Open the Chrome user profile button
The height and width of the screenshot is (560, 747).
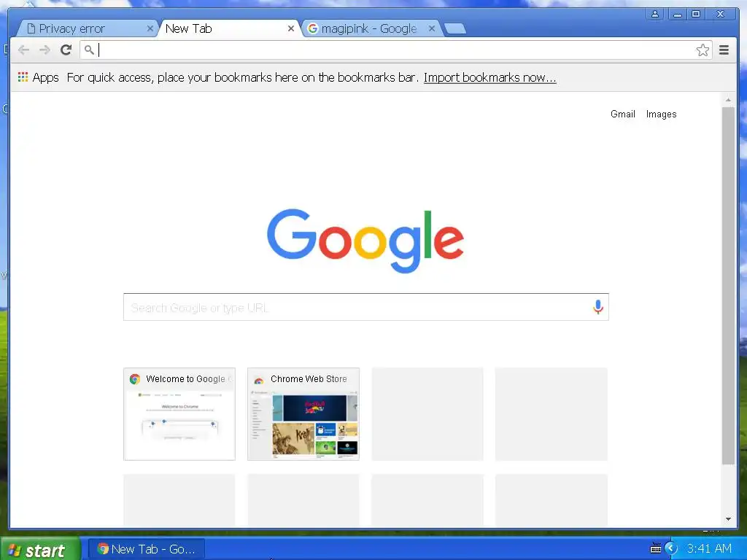tap(655, 14)
